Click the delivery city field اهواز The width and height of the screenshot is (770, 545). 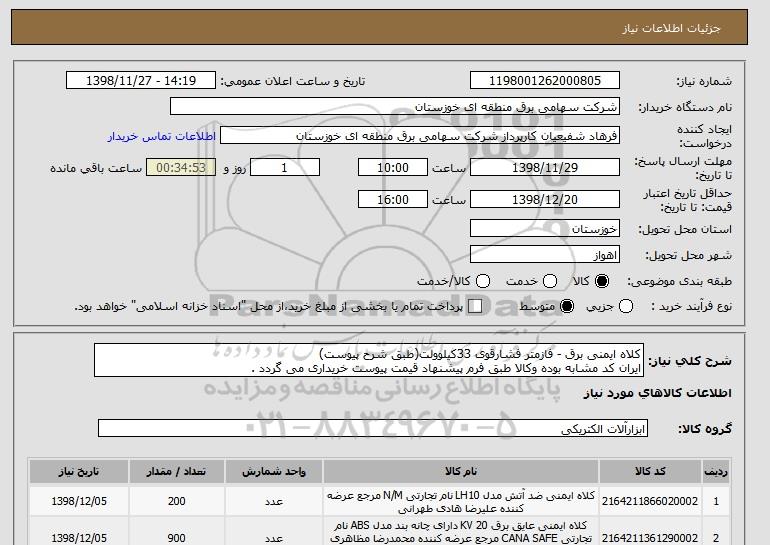pos(545,255)
